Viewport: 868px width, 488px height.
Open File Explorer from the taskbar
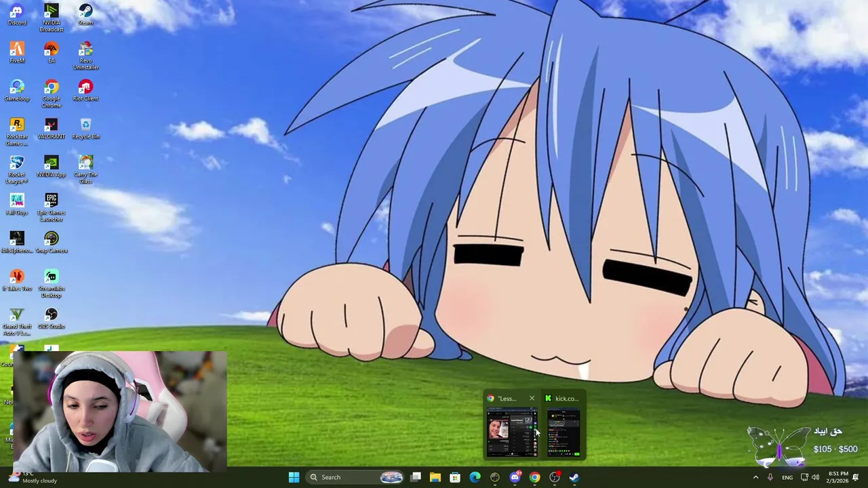pyautogui.click(x=435, y=477)
